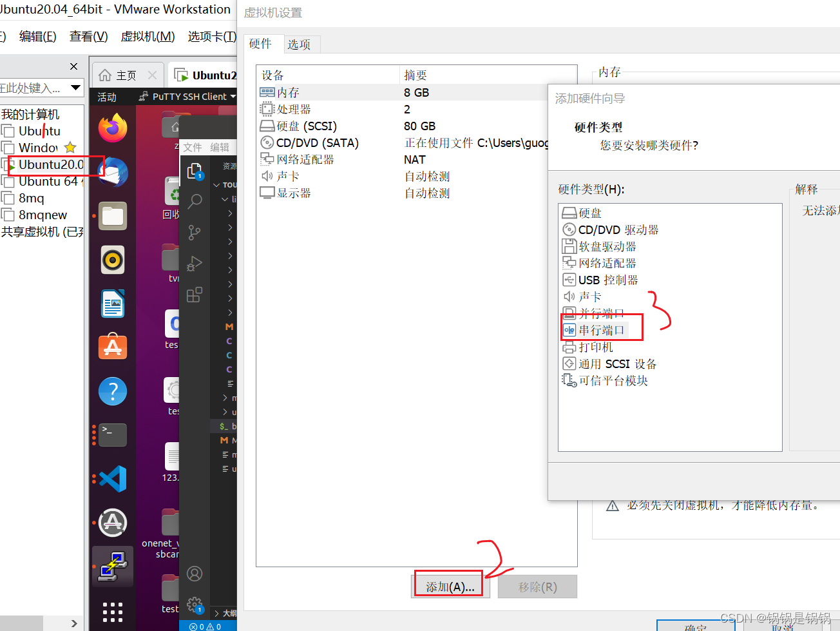Open the 主页 tab in VMware

click(x=126, y=75)
